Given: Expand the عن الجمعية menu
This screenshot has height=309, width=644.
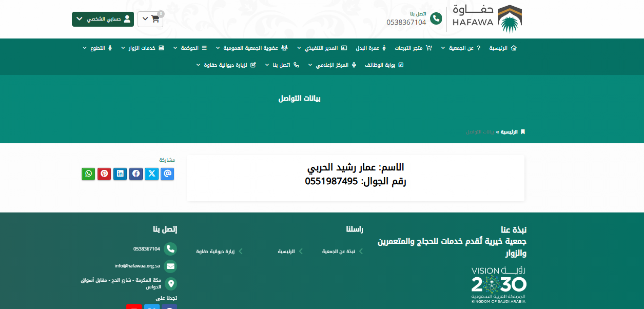Looking at the screenshot, I should (x=461, y=48).
